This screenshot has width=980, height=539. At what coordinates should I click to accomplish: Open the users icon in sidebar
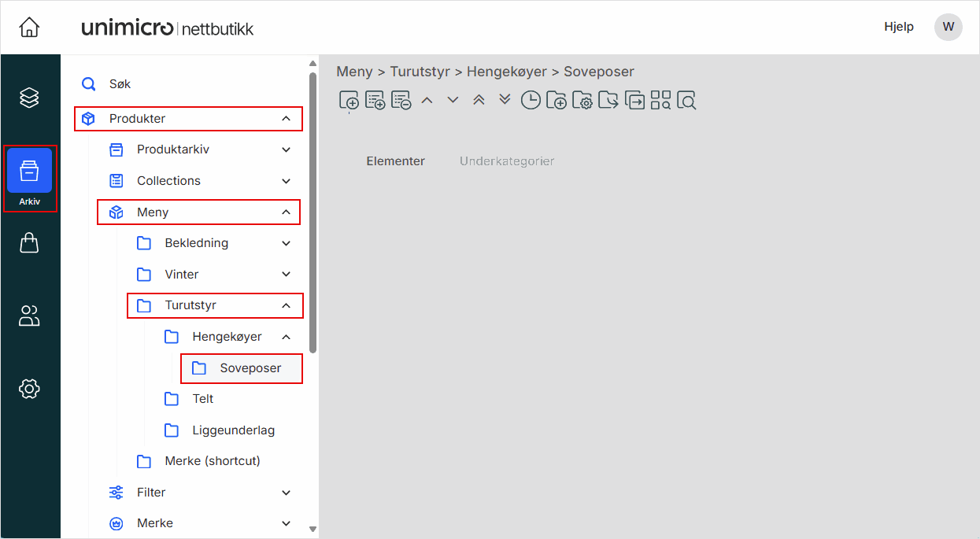29,316
